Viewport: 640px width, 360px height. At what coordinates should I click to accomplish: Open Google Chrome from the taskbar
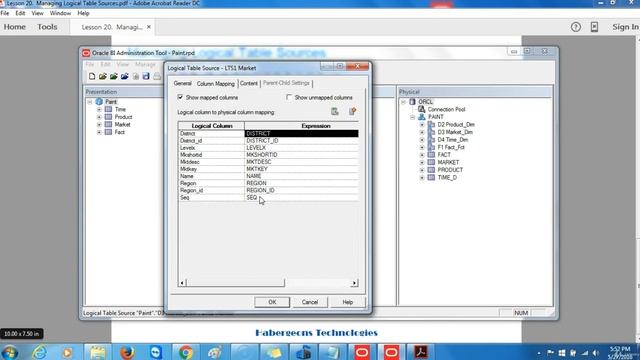(185, 352)
